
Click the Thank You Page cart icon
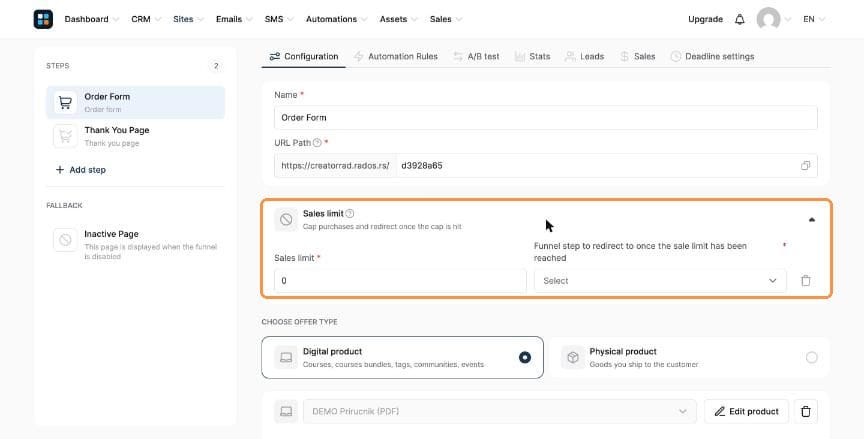[65, 136]
